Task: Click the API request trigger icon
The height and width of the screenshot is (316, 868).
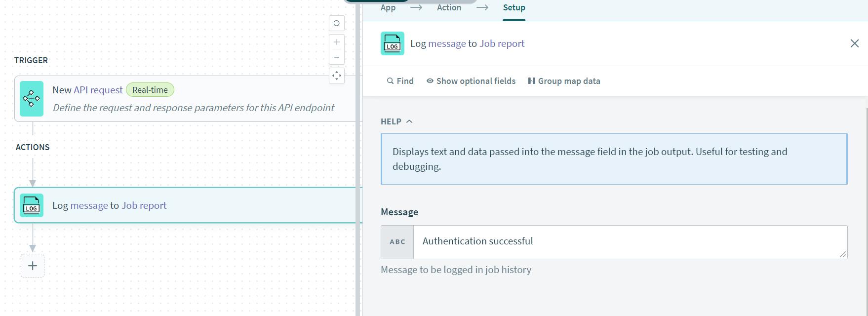Action: (x=32, y=99)
